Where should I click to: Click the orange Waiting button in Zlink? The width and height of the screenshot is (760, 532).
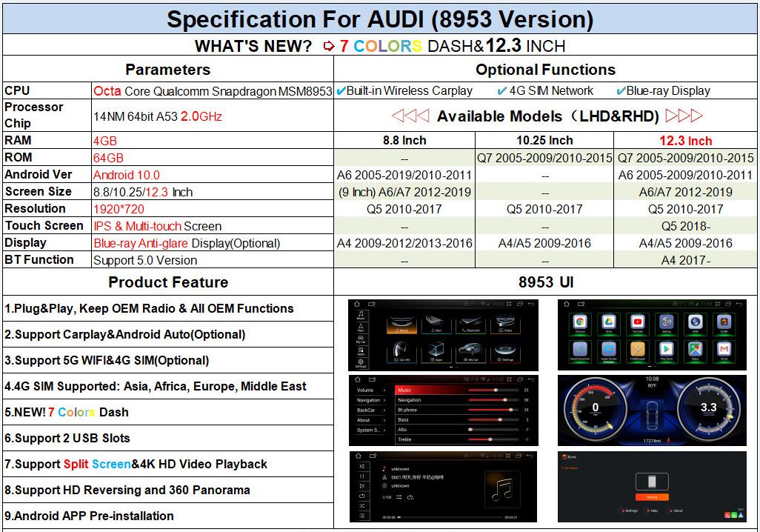652,497
